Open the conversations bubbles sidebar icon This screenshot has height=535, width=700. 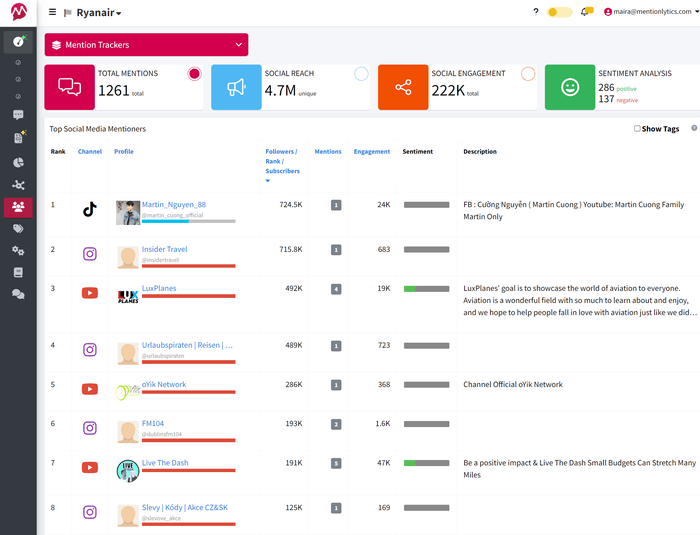18,294
